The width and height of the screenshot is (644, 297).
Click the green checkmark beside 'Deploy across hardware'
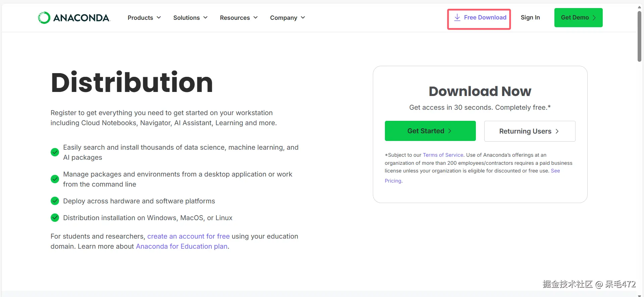(55, 201)
